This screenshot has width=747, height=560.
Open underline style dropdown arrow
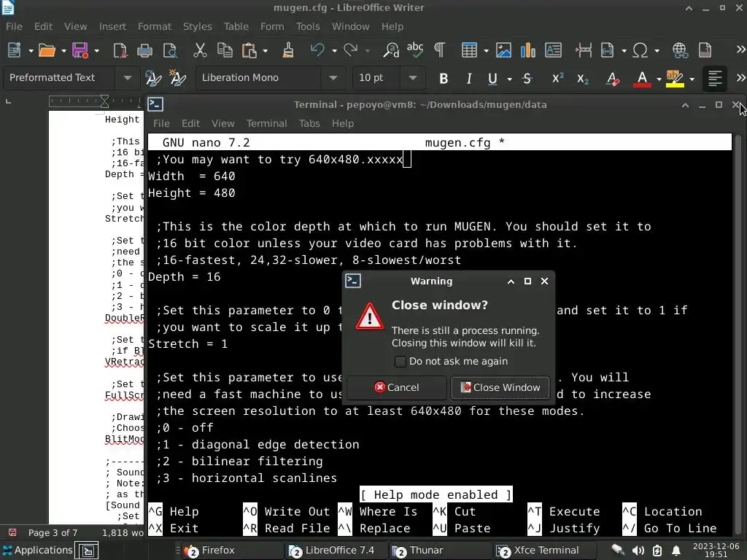509,79
